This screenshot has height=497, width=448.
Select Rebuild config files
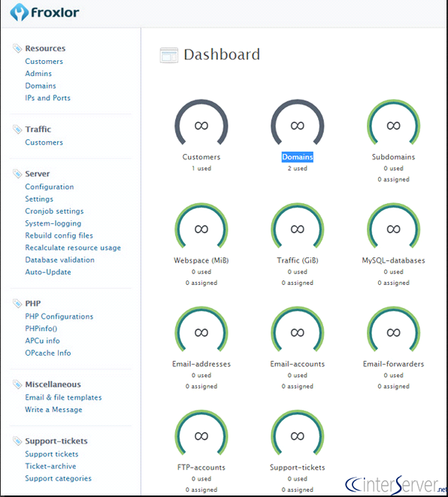pos(59,235)
